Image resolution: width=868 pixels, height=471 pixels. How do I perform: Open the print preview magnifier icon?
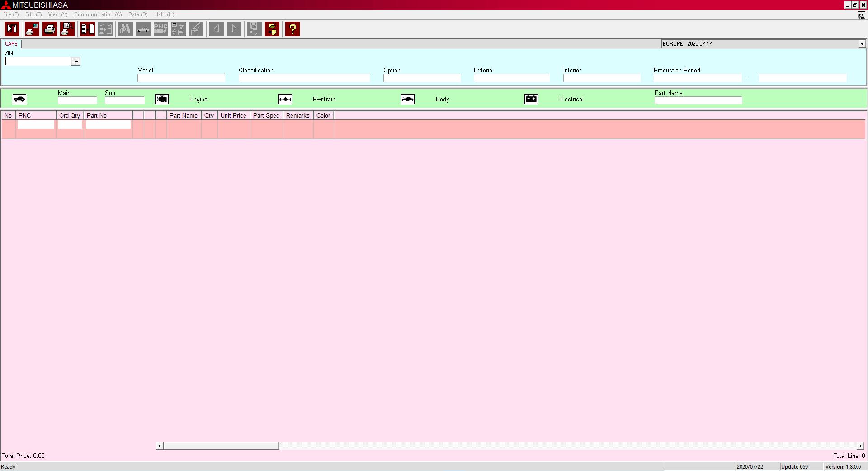(x=67, y=29)
